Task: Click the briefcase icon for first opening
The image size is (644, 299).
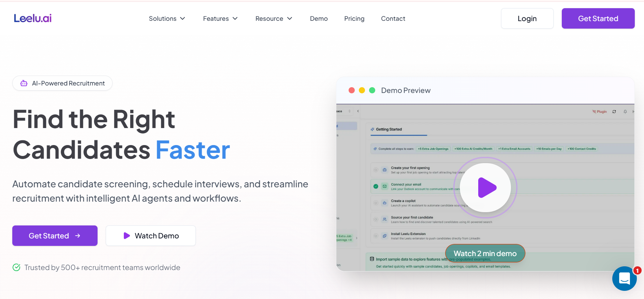Action: (384, 170)
